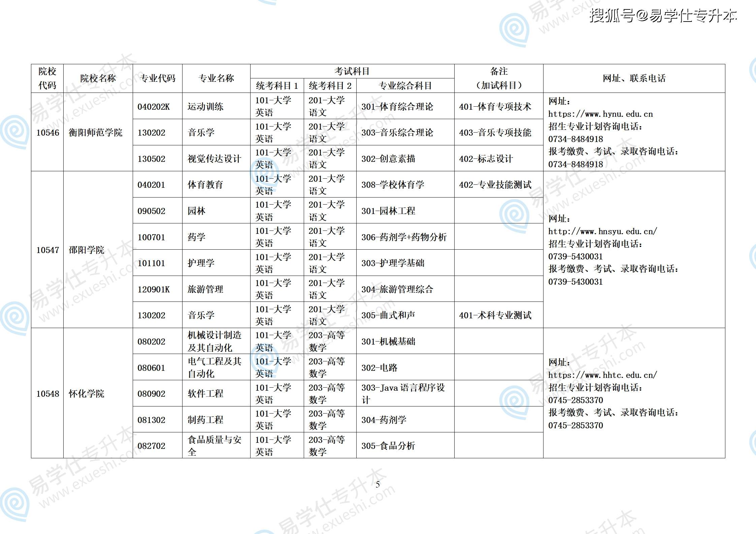This screenshot has width=756, height=534.
Task: Click major code 101101
Action: (x=152, y=263)
